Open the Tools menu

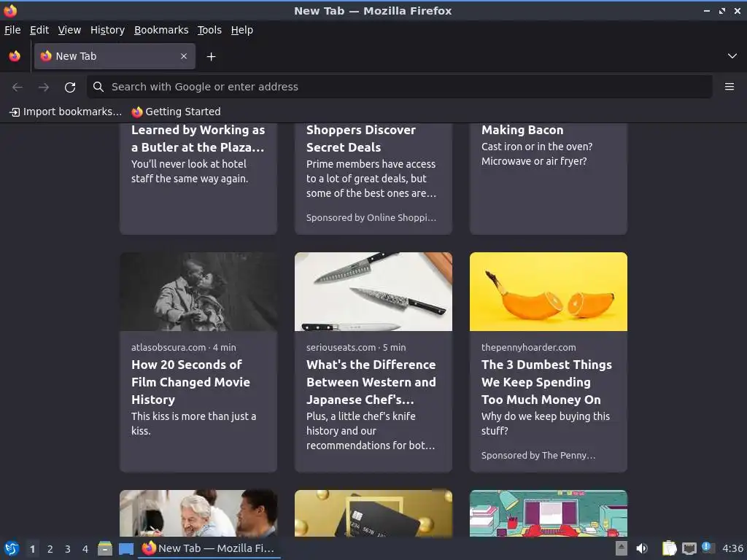click(x=209, y=30)
